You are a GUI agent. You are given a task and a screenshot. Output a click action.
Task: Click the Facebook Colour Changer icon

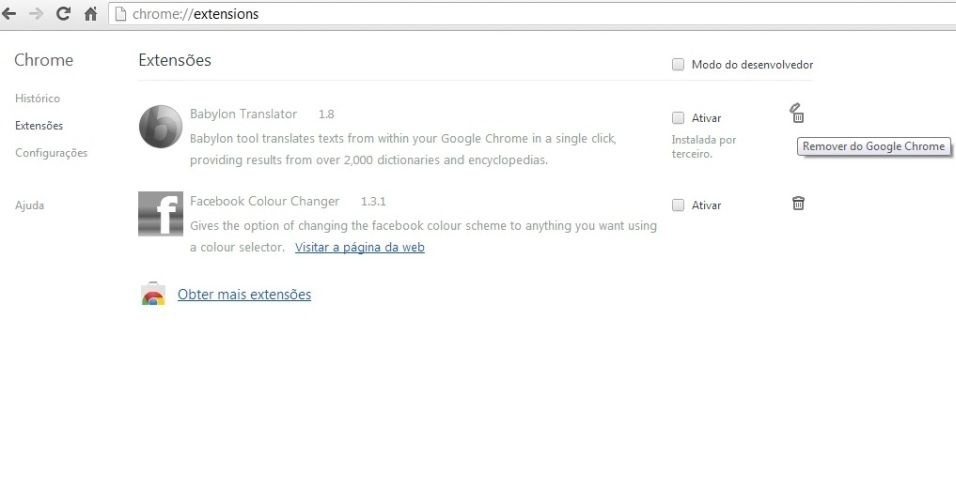(x=160, y=213)
